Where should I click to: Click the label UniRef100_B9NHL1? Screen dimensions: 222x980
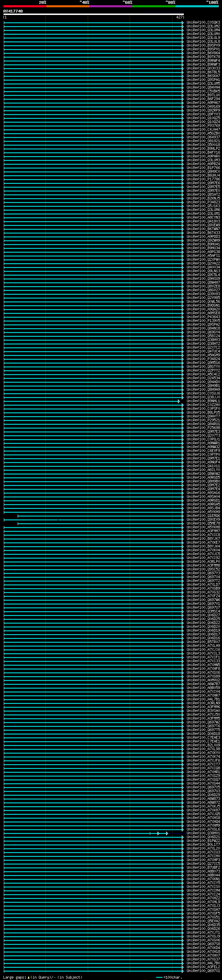point(203,401)
